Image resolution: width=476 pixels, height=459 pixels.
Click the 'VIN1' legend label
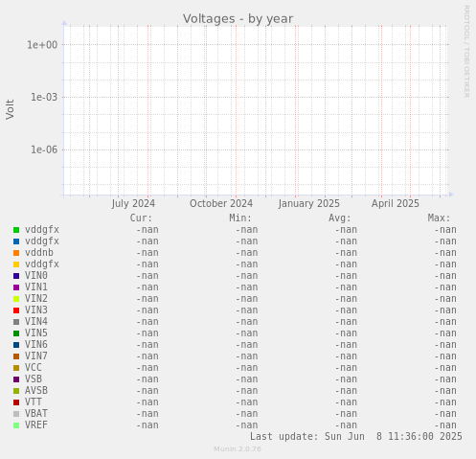tap(36, 287)
